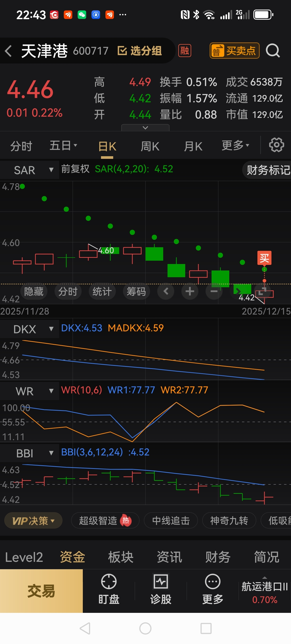
Task: Move chart right with arrow button
Action: [238, 291]
